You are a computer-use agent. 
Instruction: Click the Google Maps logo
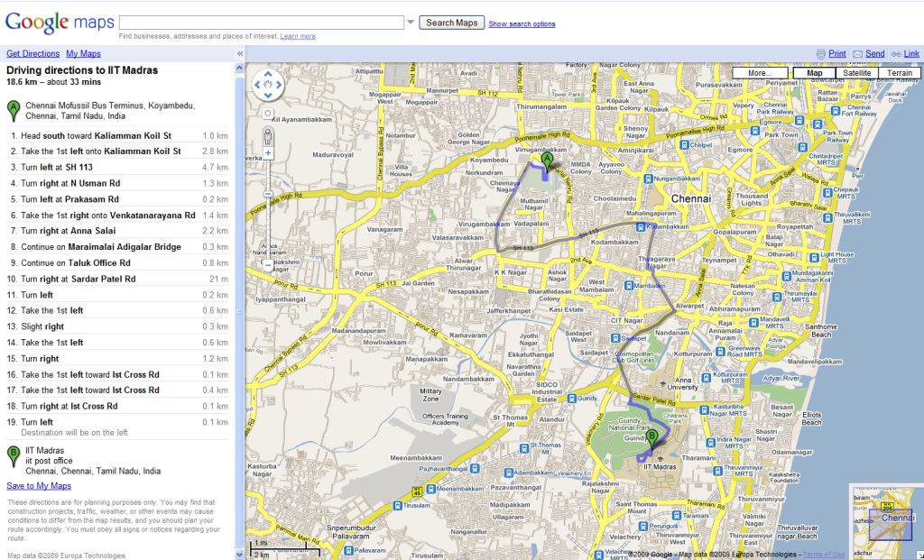coord(59,23)
